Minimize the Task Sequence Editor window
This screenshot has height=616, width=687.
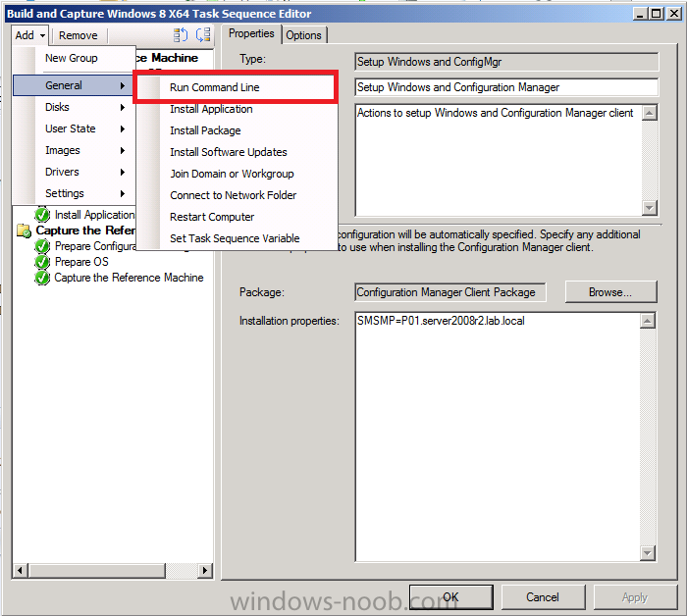click(640, 14)
